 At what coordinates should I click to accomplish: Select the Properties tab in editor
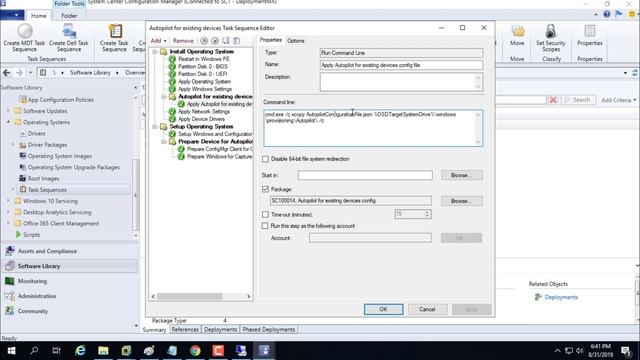tap(271, 40)
